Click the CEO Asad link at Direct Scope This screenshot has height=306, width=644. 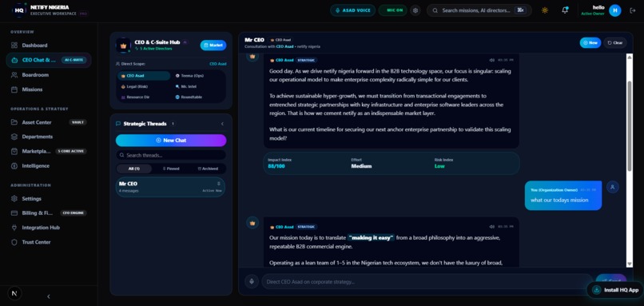click(218, 64)
